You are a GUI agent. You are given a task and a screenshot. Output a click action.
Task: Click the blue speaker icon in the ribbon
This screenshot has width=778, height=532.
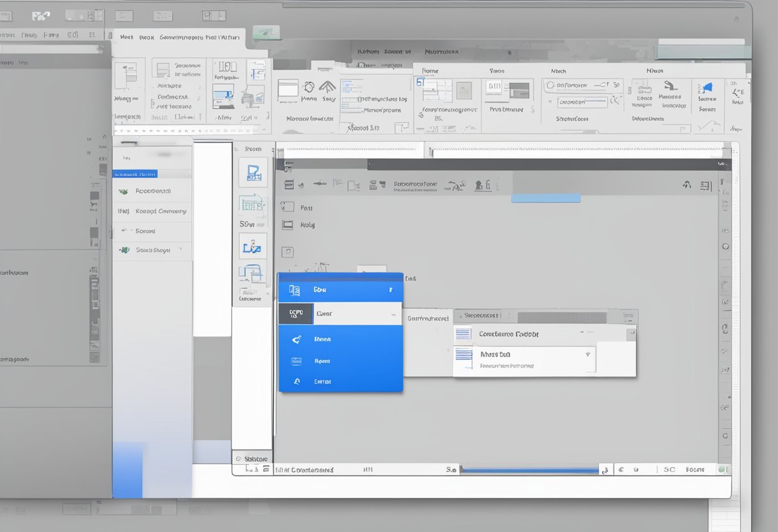click(x=706, y=88)
